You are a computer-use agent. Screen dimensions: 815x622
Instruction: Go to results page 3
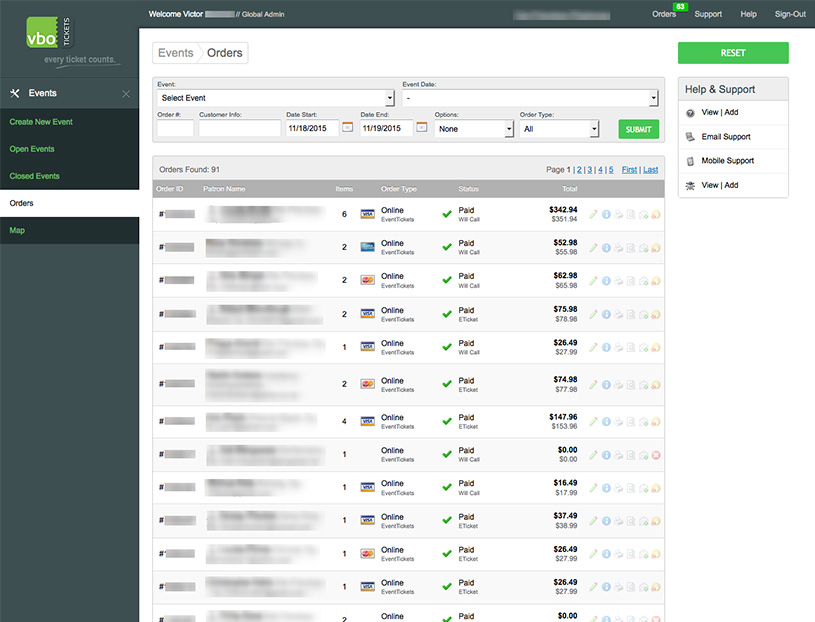click(589, 169)
